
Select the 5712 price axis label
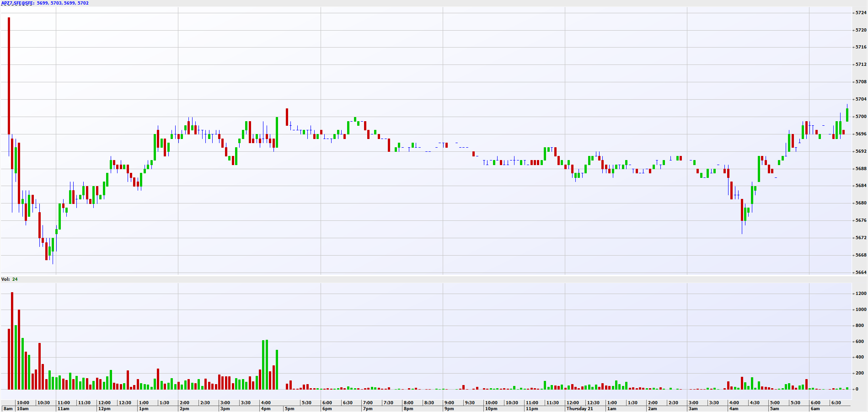click(x=861, y=64)
